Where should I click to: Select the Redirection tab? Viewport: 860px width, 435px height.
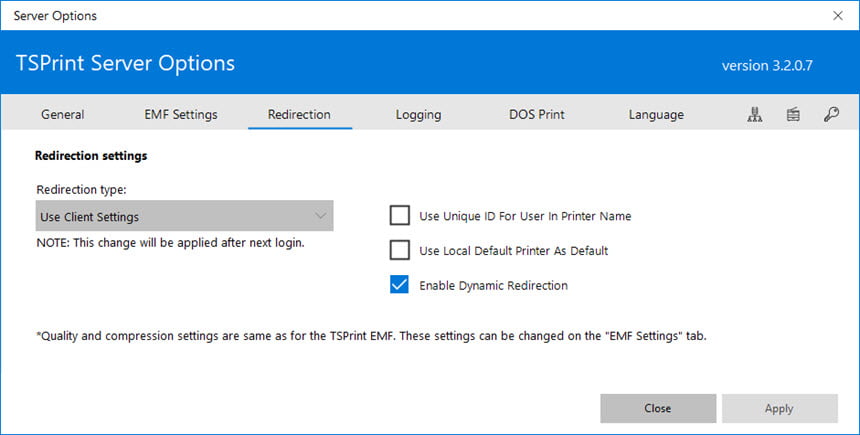pyautogui.click(x=299, y=114)
